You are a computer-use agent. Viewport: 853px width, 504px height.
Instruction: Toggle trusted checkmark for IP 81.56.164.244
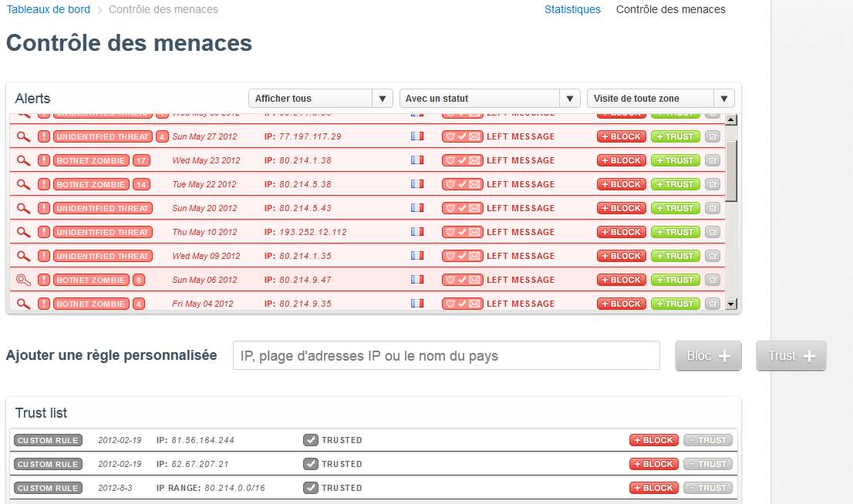tap(311, 440)
